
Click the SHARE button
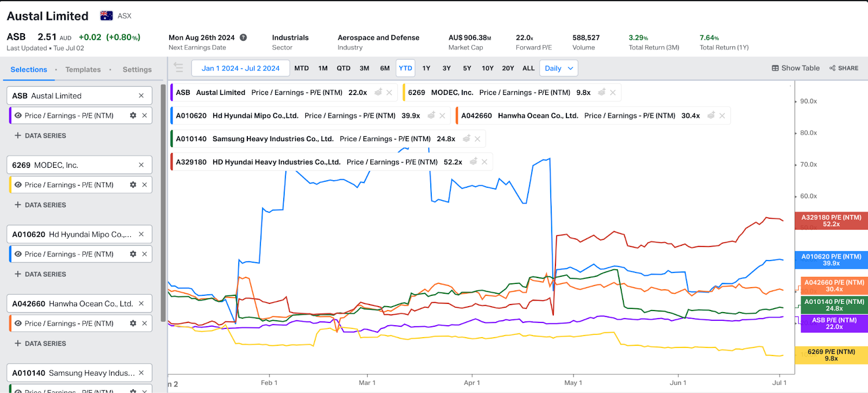click(844, 68)
